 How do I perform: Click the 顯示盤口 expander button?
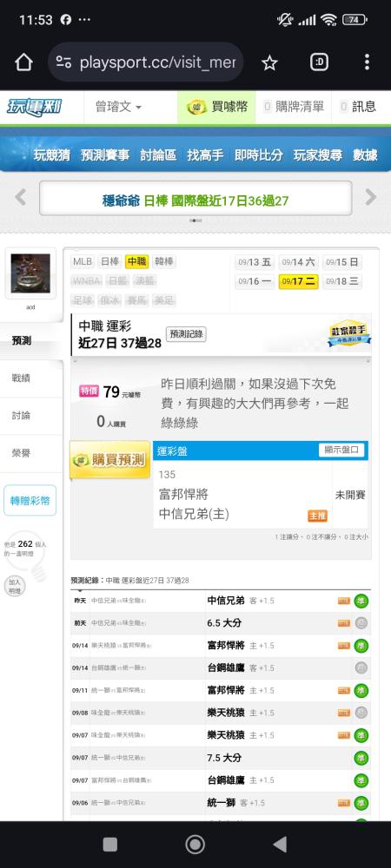(x=342, y=450)
